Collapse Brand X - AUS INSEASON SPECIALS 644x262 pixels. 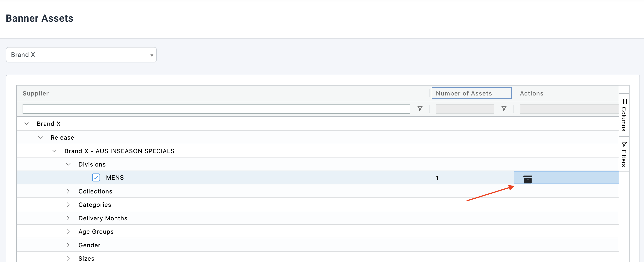pos(54,151)
